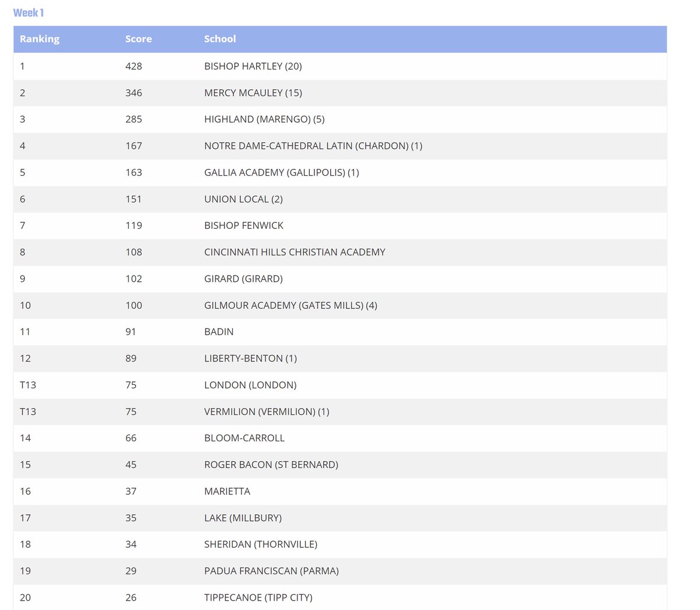Click score 75 for Vermilion
Image resolution: width=700 pixels, height=610 pixels.
(131, 412)
